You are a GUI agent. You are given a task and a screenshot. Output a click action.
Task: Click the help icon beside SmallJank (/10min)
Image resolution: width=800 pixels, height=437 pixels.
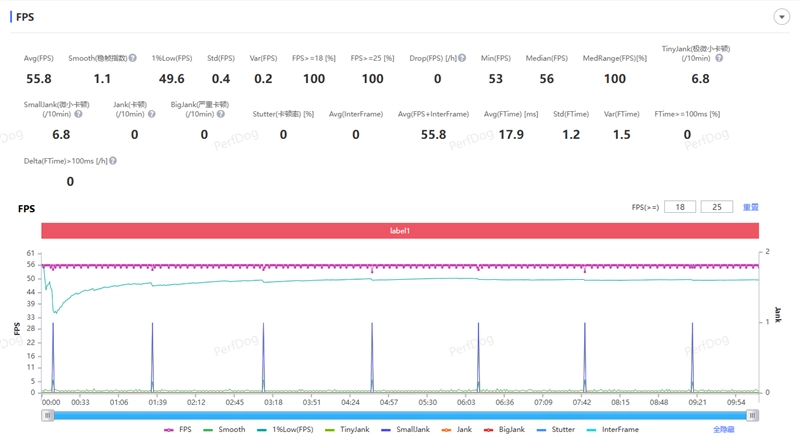[x=78, y=115]
